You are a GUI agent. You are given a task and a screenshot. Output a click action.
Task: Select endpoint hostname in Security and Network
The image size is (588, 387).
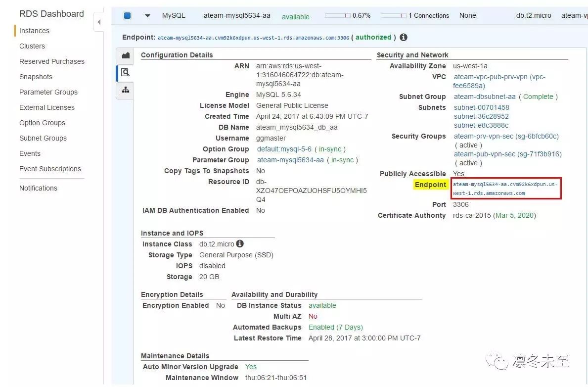505,189
